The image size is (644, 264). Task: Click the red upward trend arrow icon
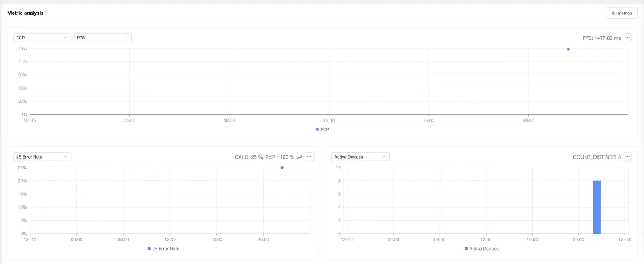[300, 157]
